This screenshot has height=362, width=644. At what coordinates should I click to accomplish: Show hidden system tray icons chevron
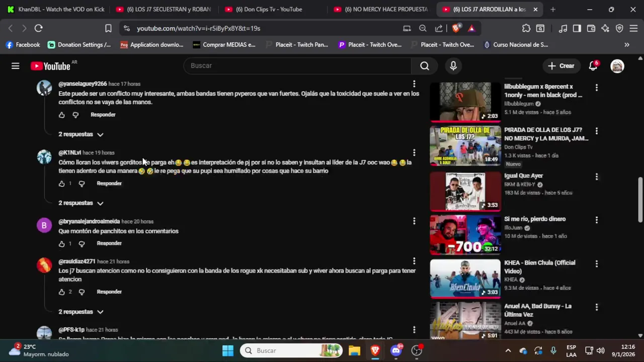click(x=508, y=350)
